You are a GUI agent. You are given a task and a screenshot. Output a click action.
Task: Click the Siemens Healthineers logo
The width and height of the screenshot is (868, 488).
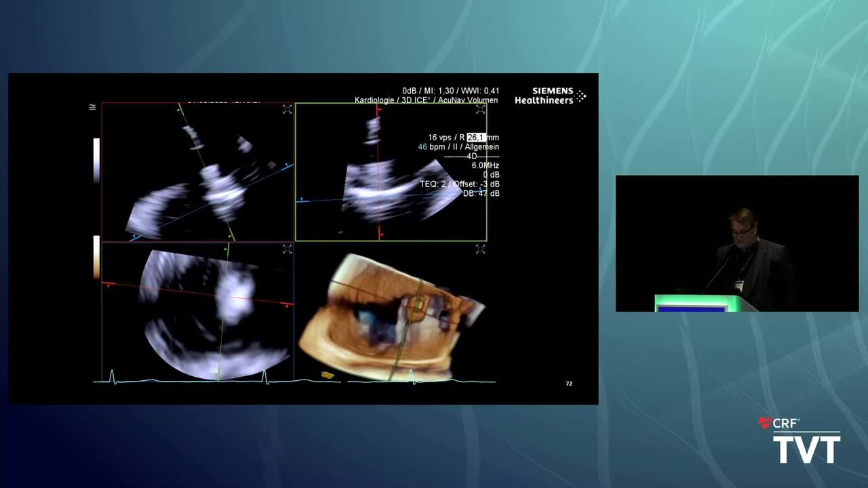pyautogui.click(x=550, y=96)
